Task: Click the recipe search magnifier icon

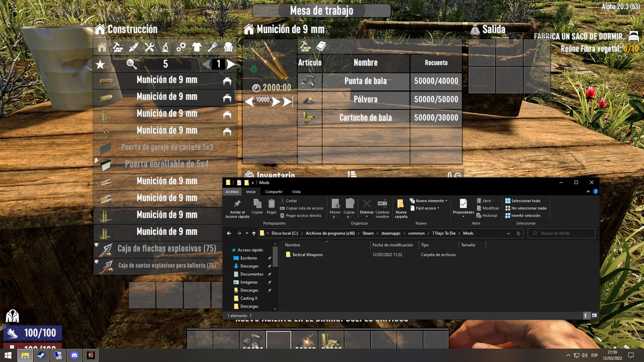Action: click(x=131, y=64)
